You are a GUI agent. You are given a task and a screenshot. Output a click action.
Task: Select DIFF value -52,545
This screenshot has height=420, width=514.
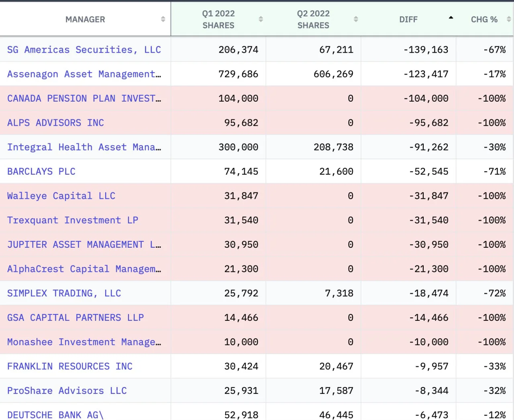[x=428, y=171]
